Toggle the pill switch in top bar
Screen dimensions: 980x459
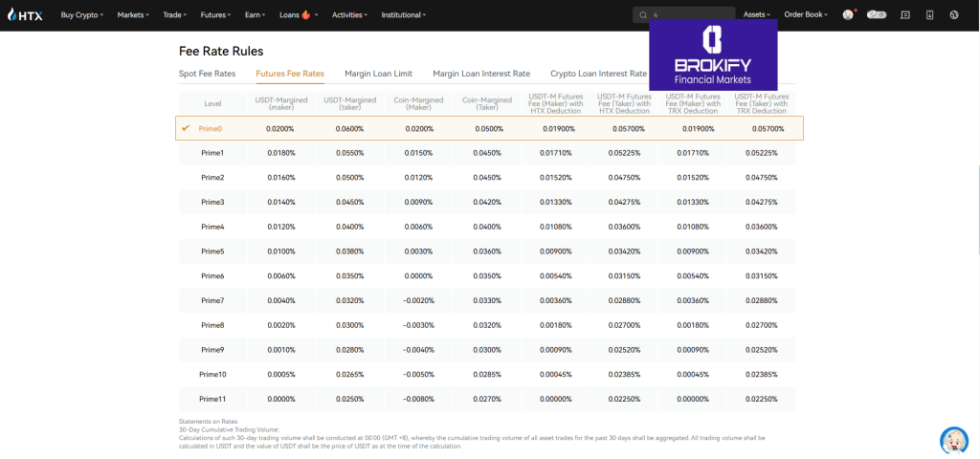tap(876, 15)
